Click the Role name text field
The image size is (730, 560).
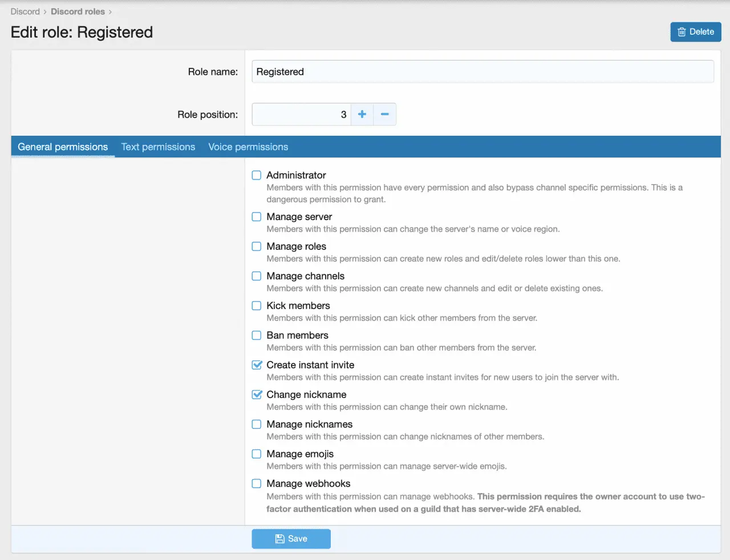pyautogui.click(x=482, y=72)
